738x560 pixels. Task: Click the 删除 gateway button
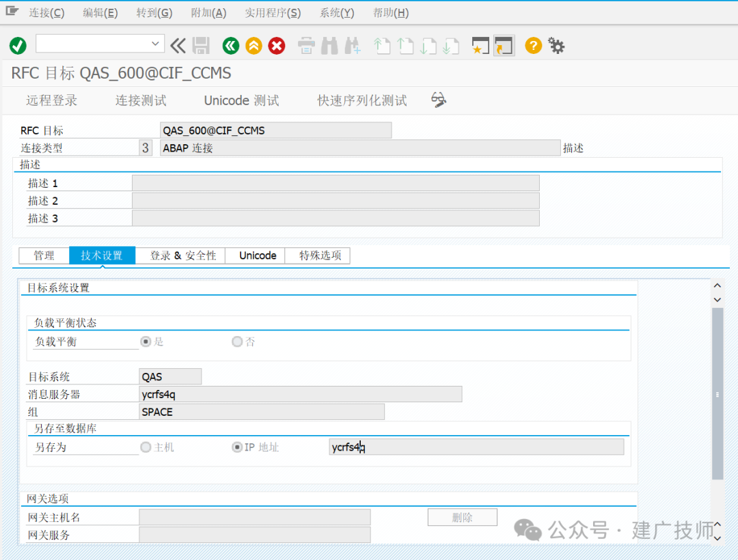tap(462, 517)
